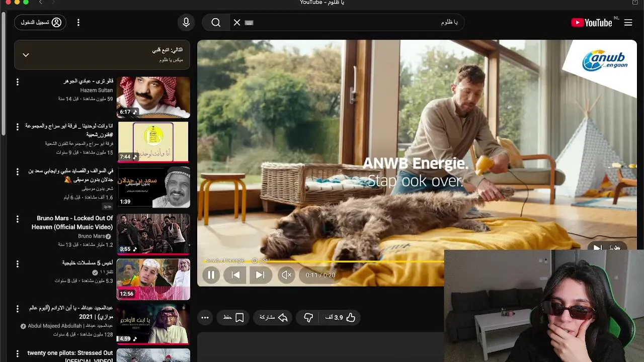Open the share (مشاركة) button

273,317
